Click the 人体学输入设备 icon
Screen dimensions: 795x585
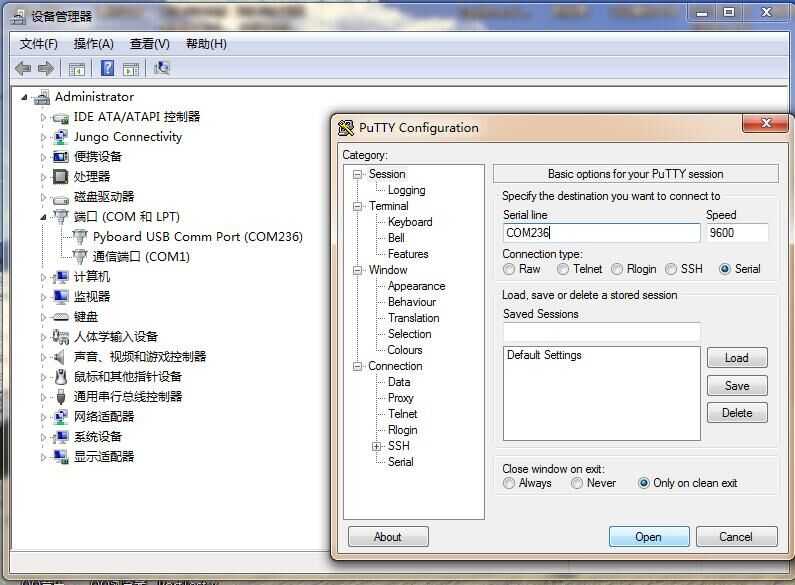pyautogui.click(x=61, y=337)
